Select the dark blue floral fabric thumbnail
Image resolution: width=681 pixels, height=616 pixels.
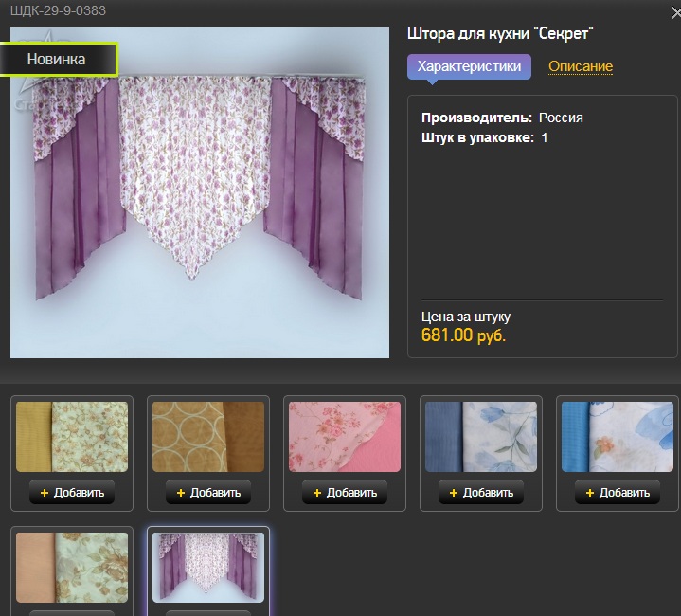point(481,437)
